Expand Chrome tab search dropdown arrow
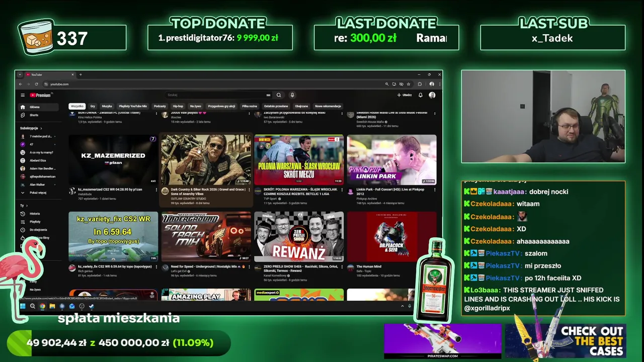644x362 pixels. [20, 75]
